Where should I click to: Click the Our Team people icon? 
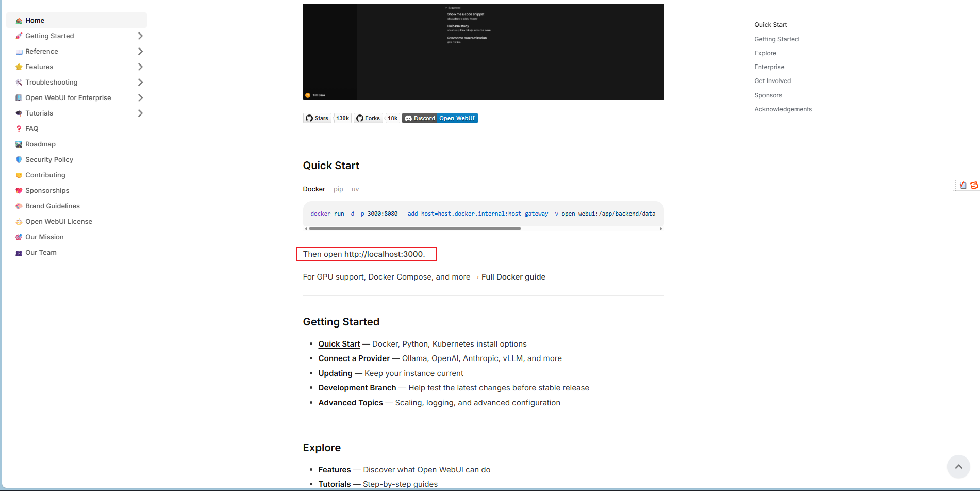[19, 253]
